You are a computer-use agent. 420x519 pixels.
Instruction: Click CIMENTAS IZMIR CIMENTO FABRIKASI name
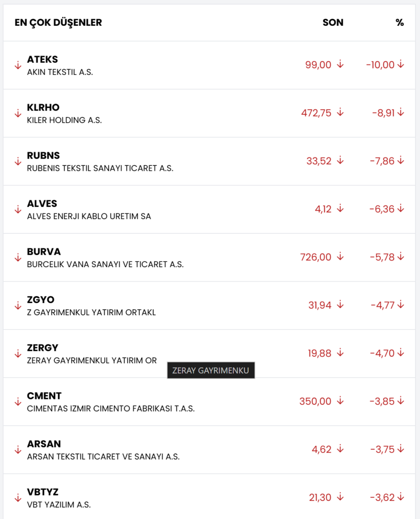(110, 409)
